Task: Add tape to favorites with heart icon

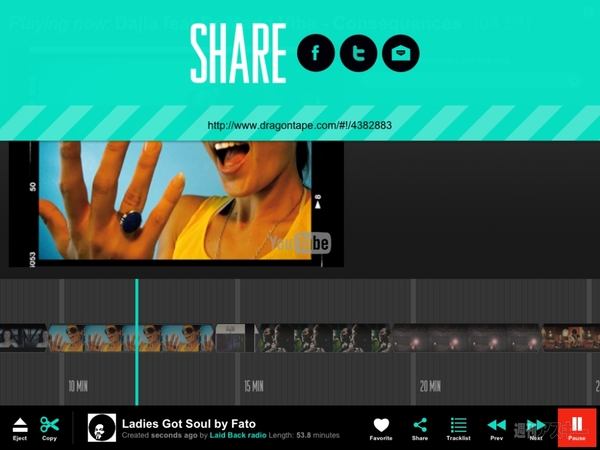Action: click(x=381, y=428)
